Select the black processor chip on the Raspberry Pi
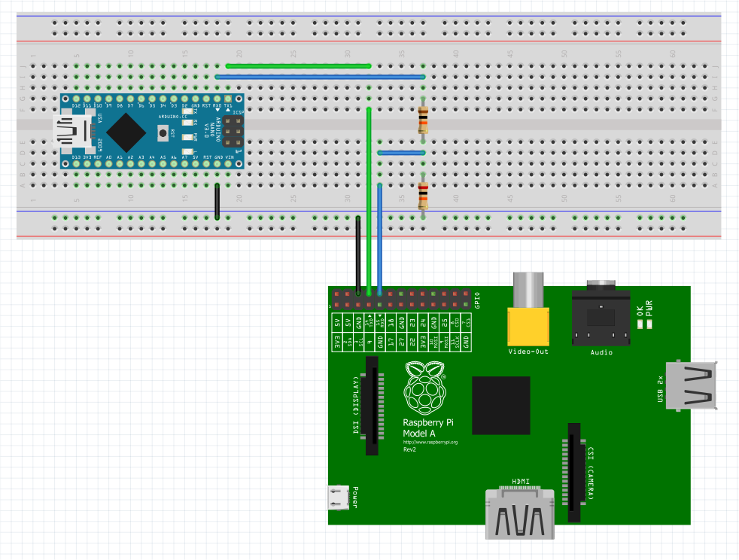The height and width of the screenshot is (560, 739). coord(501,406)
